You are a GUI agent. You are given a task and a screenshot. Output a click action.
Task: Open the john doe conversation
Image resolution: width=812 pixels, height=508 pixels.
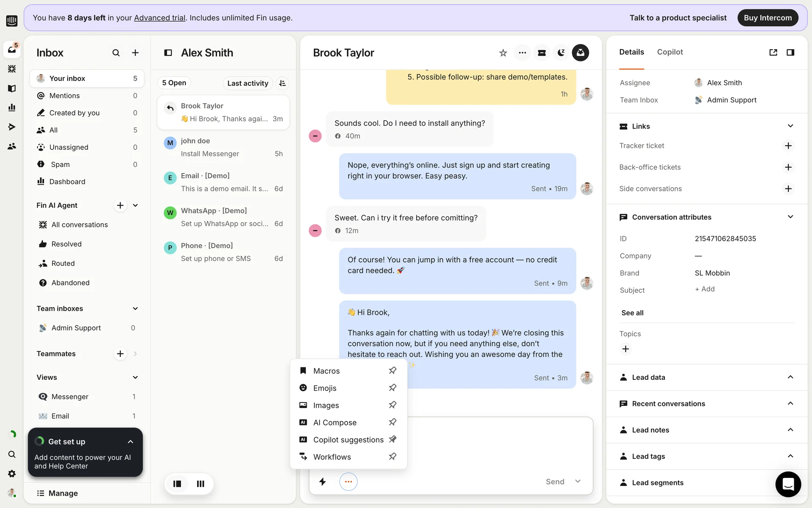point(223,147)
